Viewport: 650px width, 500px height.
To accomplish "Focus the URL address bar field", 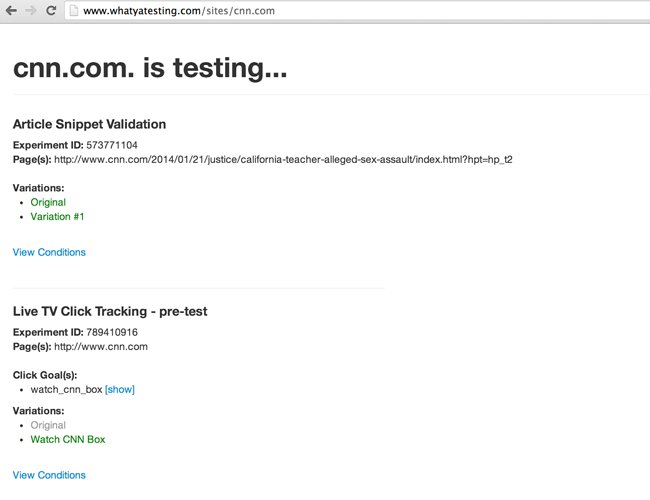I will click(x=357, y=11).
